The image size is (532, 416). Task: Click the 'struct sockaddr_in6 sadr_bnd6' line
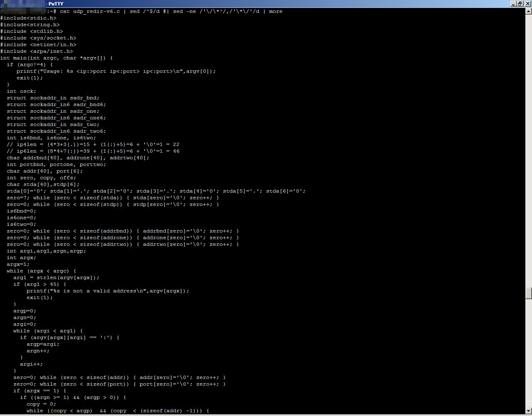56,104
